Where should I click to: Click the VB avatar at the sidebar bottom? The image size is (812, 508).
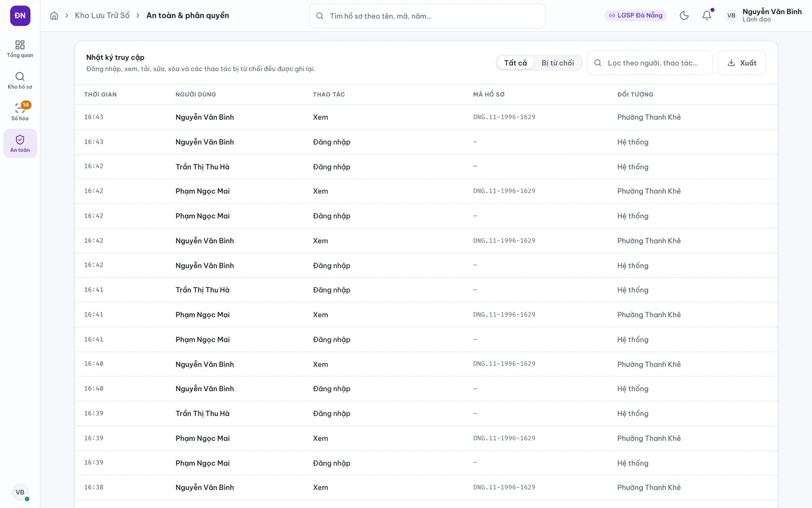tap(20, 492)
